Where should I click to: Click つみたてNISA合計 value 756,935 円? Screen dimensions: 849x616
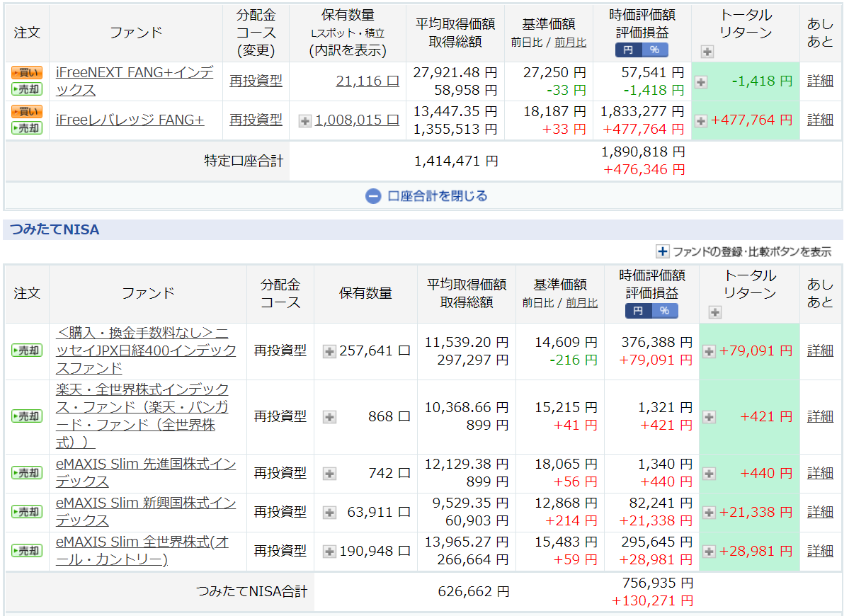[657, 583]
